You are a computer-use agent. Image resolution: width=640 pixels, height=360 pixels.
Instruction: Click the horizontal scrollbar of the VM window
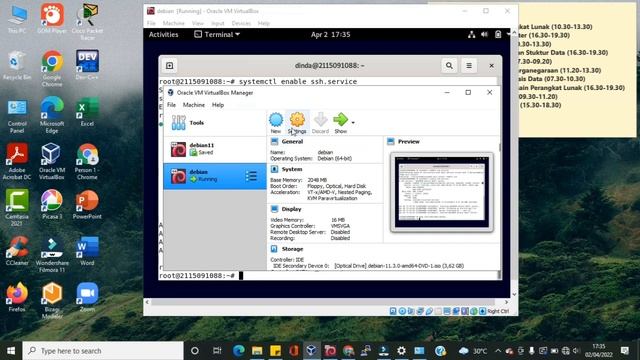(x=326, y=302)
